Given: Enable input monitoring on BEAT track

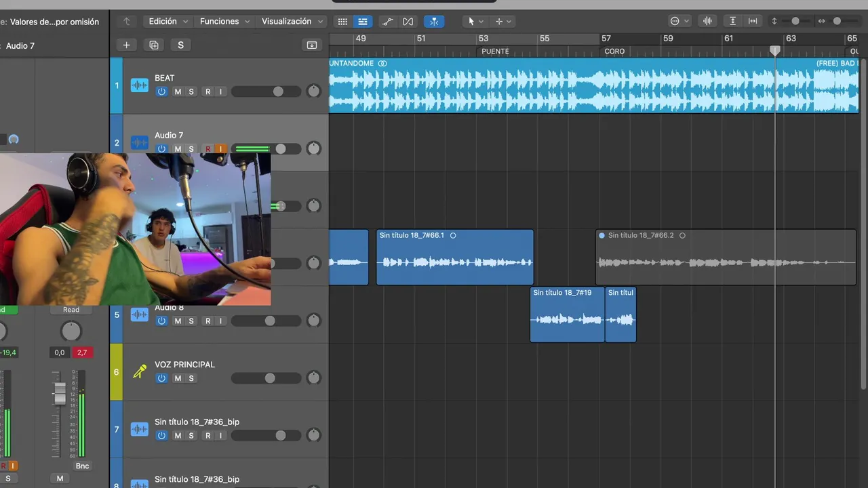Looking at the screenshot, I should [x=220, y=91].
